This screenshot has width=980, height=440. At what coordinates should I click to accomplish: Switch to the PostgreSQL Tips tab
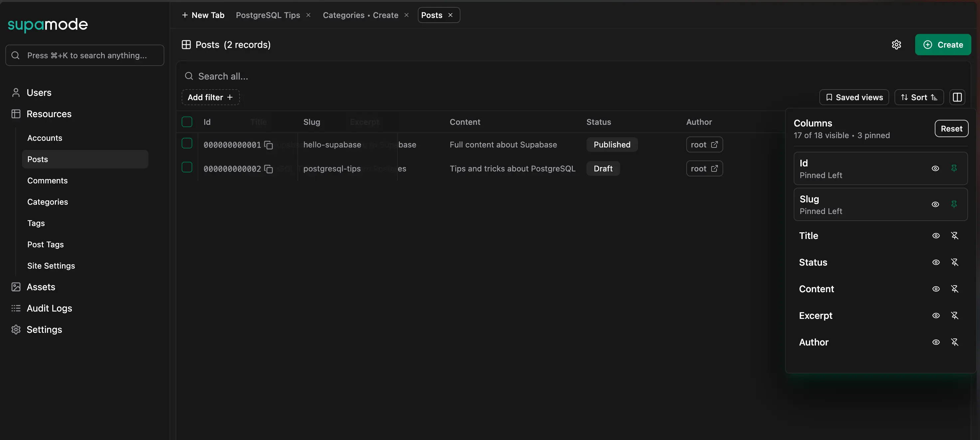point(268,15)
